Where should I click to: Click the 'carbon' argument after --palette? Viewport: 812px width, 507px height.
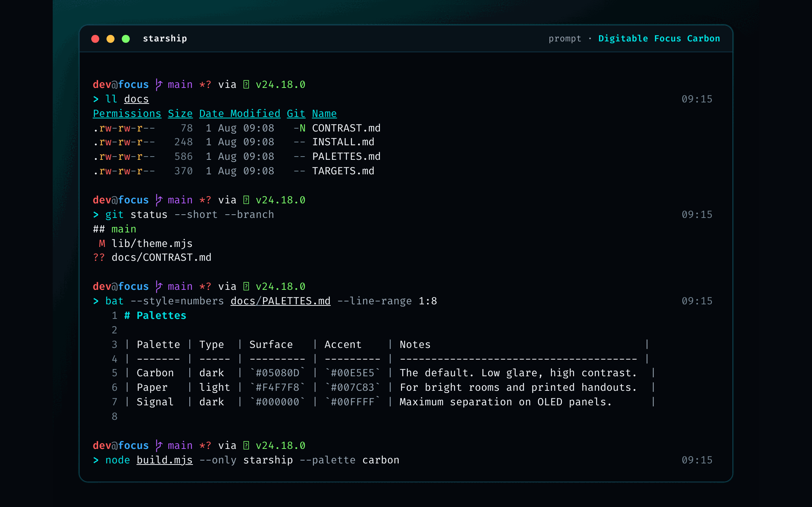(x=381, y=460)
